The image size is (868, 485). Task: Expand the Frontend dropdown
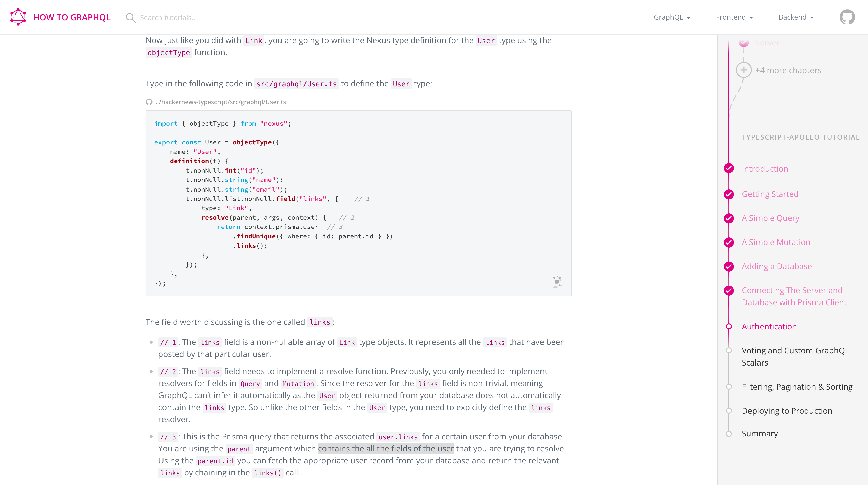[x=734, y=17]
